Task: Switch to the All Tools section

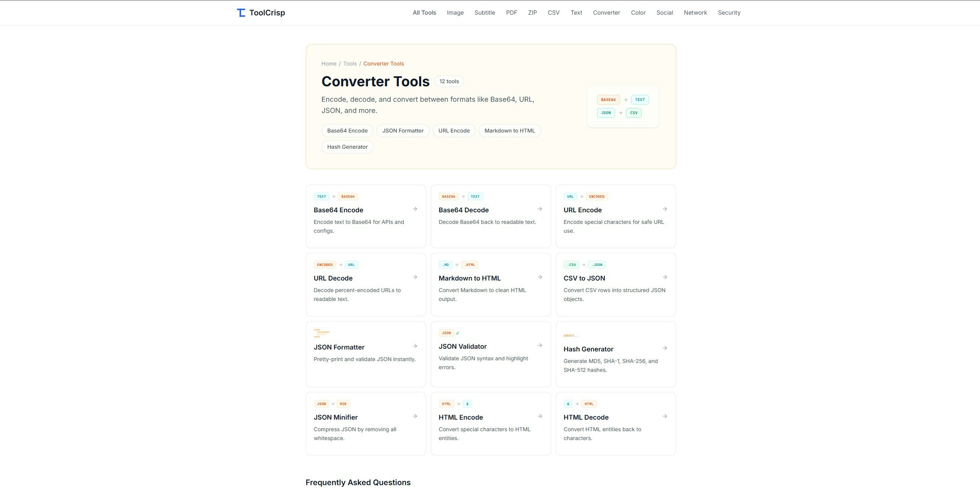Action: 424,12
